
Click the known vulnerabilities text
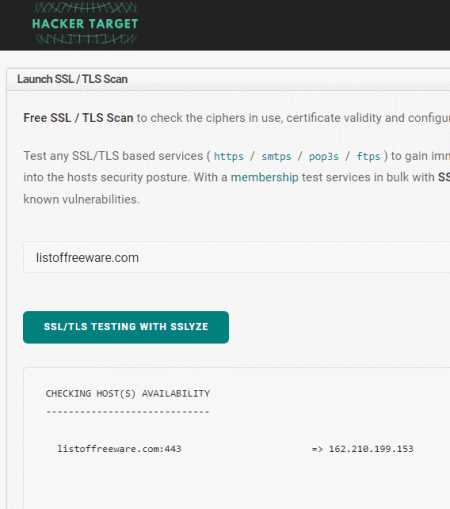[82, 199]
